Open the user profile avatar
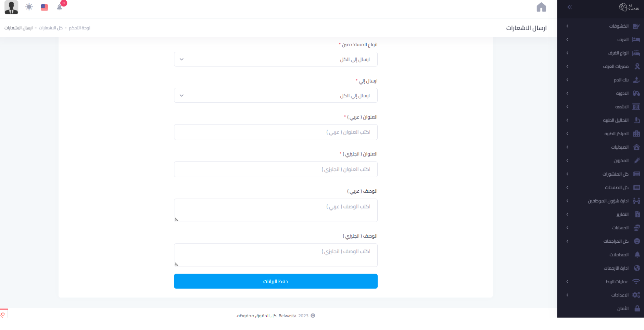Viewport: 644px width, 330px height. coord(11,7)
